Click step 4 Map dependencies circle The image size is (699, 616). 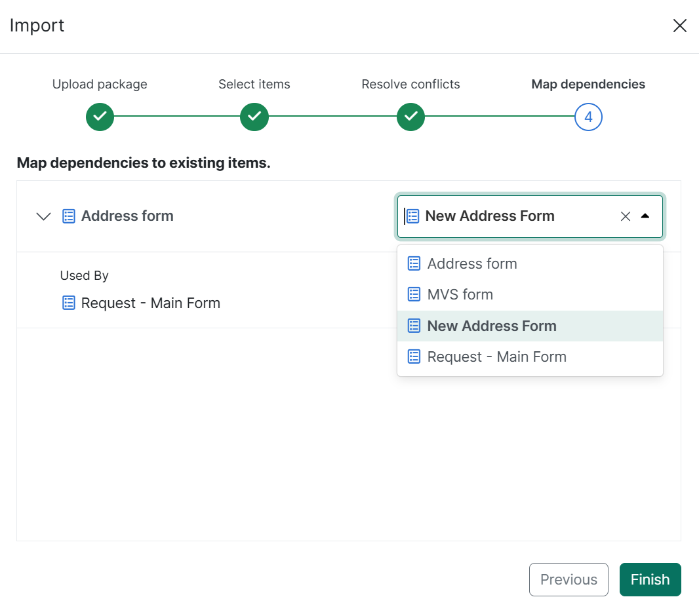pyautogui.click(x=588, y=117)
